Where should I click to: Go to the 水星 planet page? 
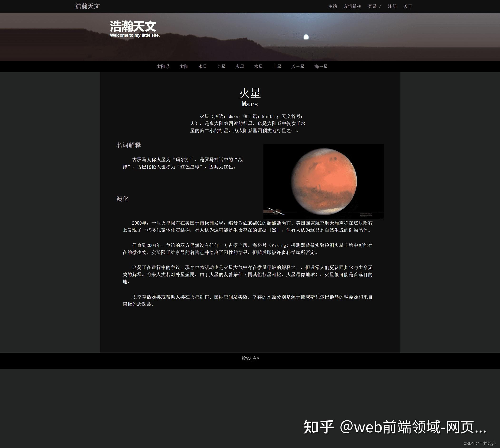[x=202, y=66]
